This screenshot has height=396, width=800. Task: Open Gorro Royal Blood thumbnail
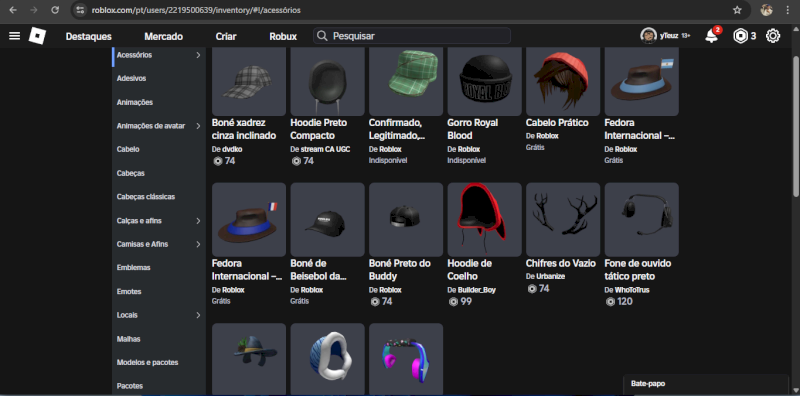pyautogui.click(x=485, y=82)
